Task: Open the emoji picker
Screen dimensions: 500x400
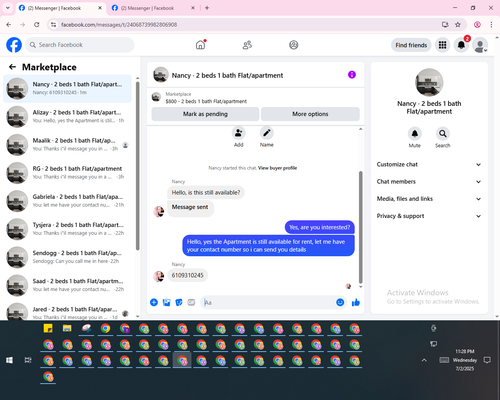Action: click(340, 302)
